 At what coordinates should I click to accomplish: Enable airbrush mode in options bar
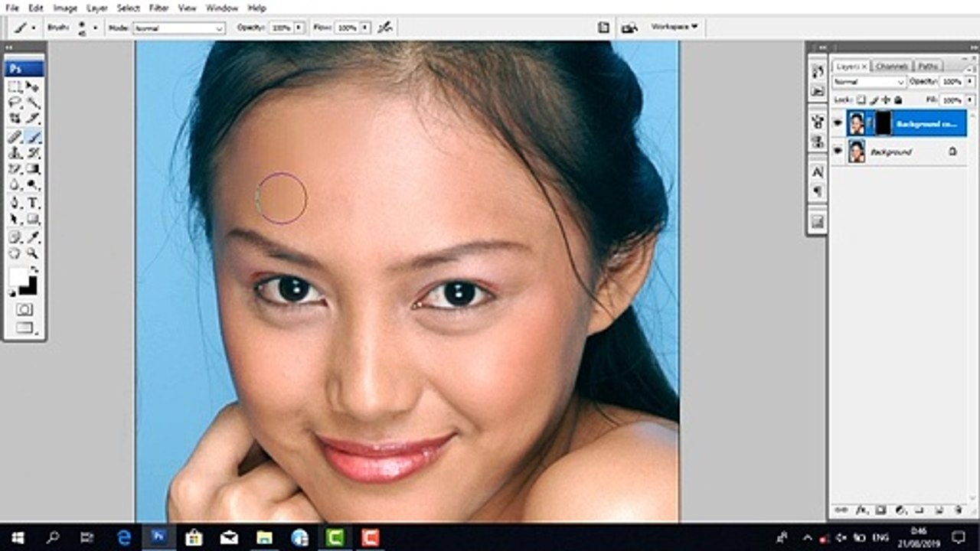384,28
